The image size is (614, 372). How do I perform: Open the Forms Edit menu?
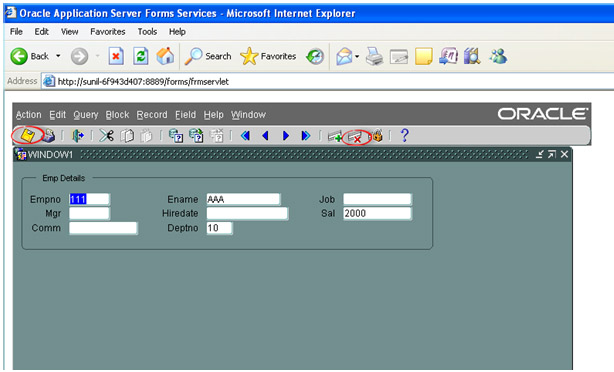[57, 115]
